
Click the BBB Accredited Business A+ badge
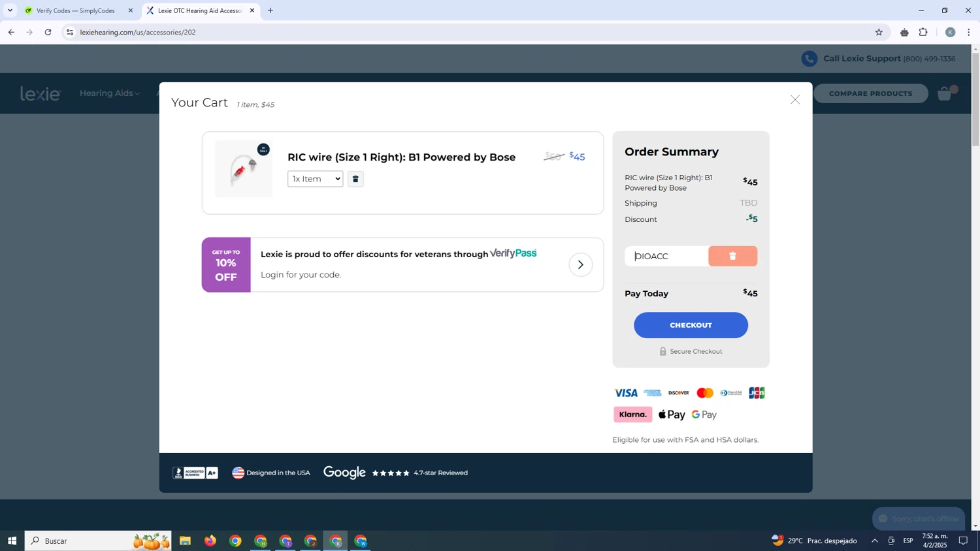click(x=195, y=473)
